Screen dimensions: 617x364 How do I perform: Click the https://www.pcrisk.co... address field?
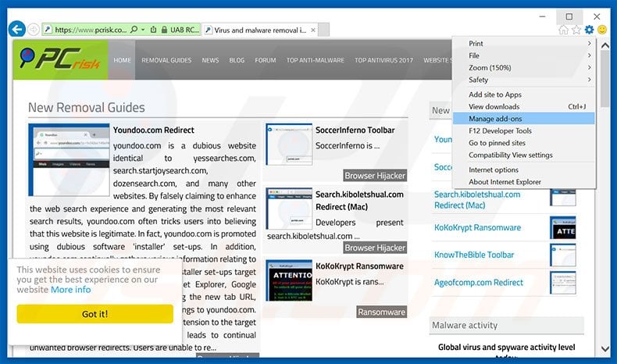pos(91,30)
